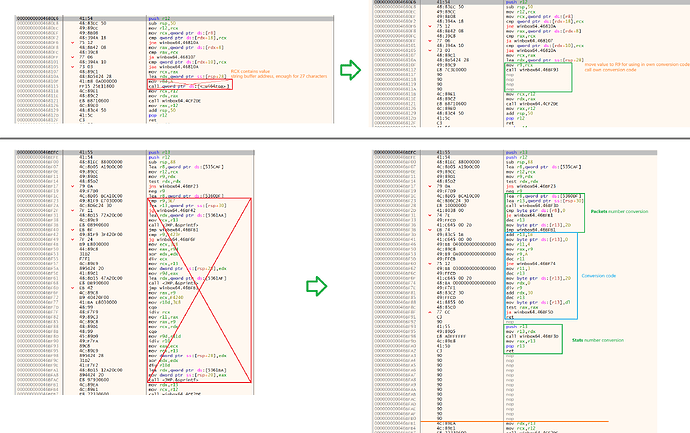Click upward jump arrow beside bytes '77 CC'
The height and width of the screenshot is (433, 690).
click(x=430, y=312)
